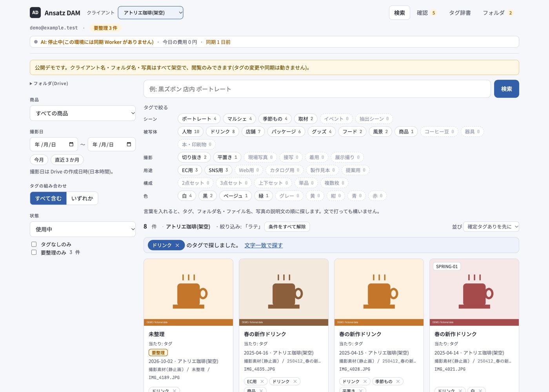Expand the フォルダ(Drive) tree section
The image size is (549, 392).
click(x=49, y=83)
